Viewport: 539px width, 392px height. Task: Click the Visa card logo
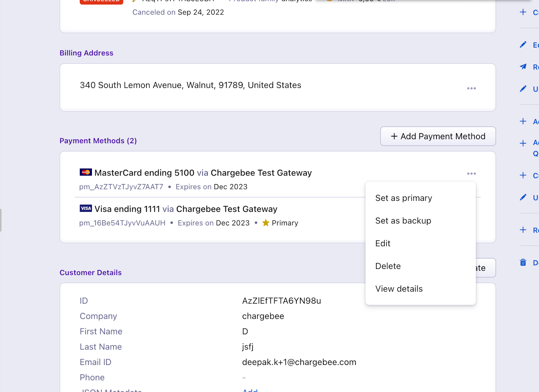[86, 208]
